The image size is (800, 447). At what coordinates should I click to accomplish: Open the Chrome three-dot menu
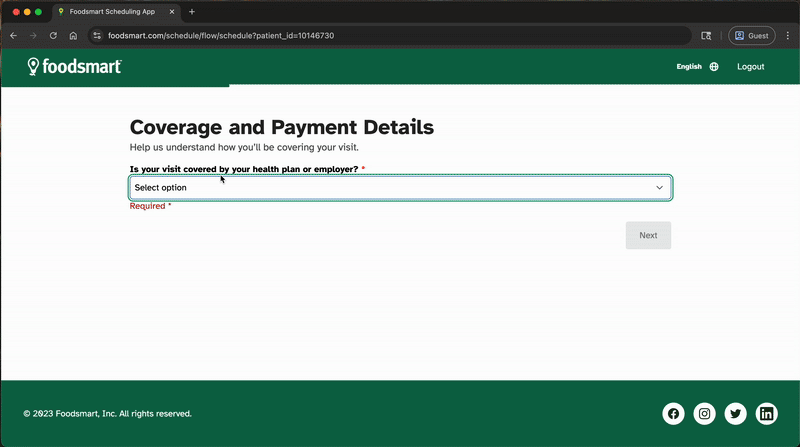click(787, 36)
